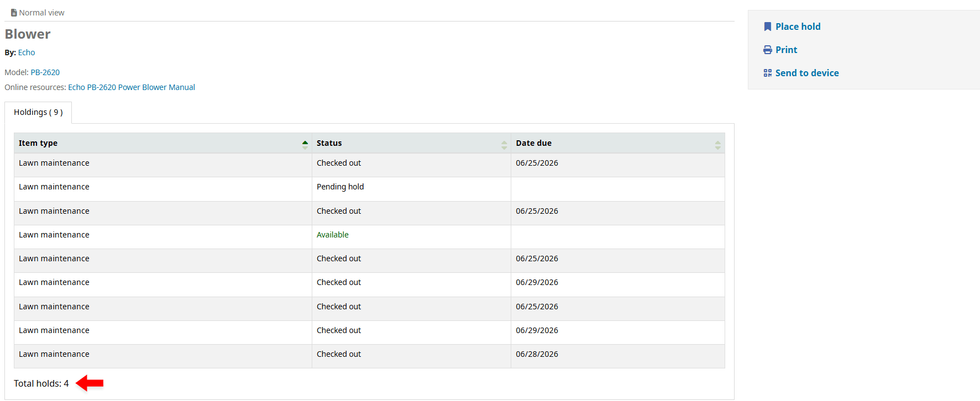Open the PB-2620 model link

pyautogui.click(x=45, y=72)
